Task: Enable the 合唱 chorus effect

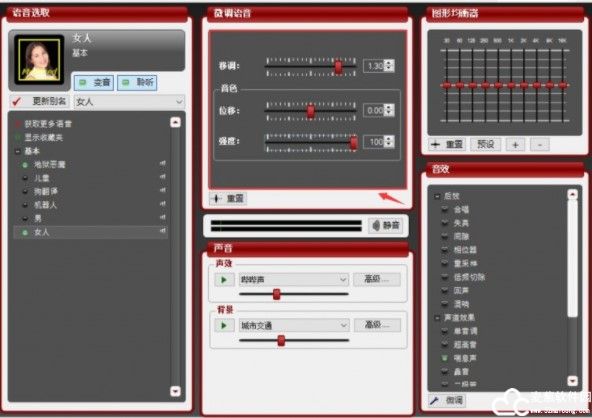Action: coord(445,209)
